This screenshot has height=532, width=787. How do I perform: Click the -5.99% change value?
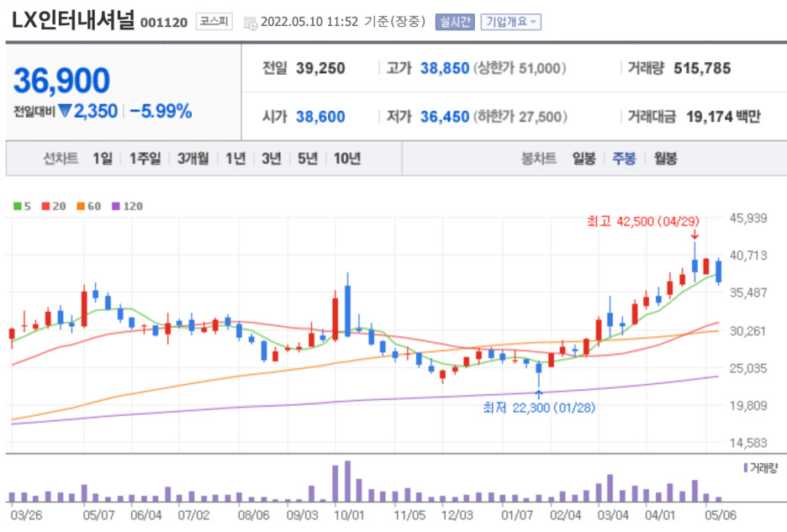pos(161,111)
